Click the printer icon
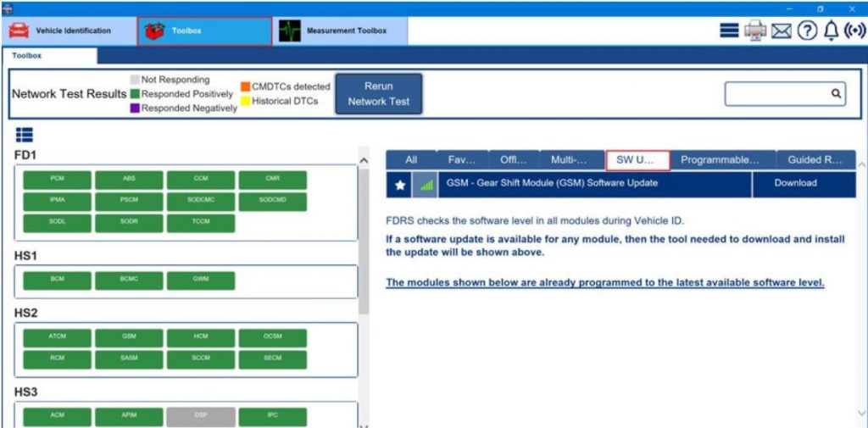 coord(754,31)
